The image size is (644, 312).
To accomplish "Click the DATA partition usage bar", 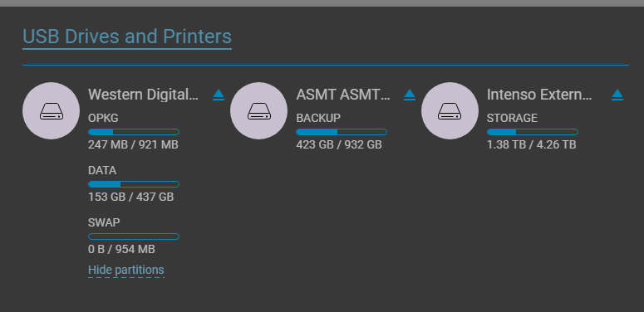I will (134, 184).
